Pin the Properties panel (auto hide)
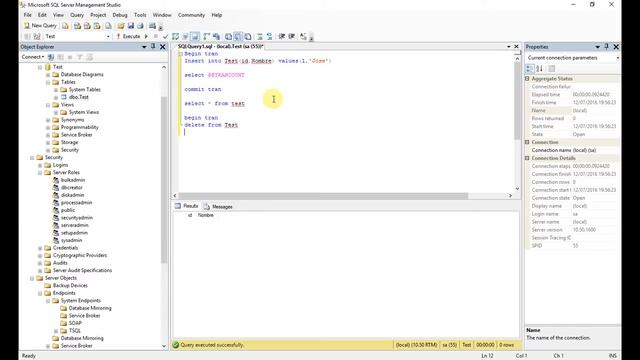Image resolution: width=640 pixels, height=360 pixels. 607,47
